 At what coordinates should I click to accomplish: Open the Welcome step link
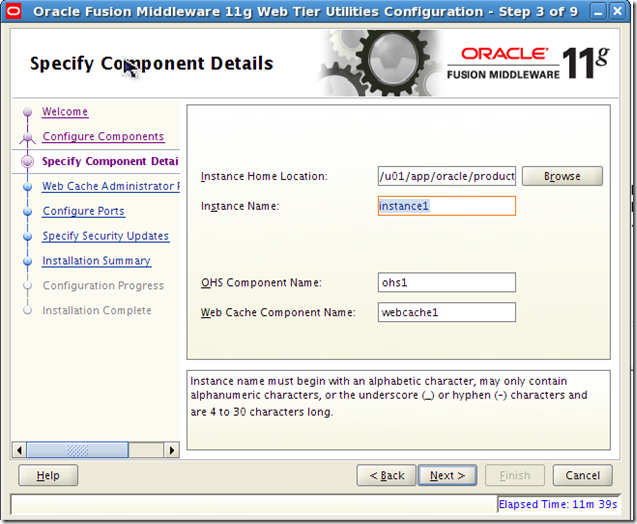(x=65, y=112)
